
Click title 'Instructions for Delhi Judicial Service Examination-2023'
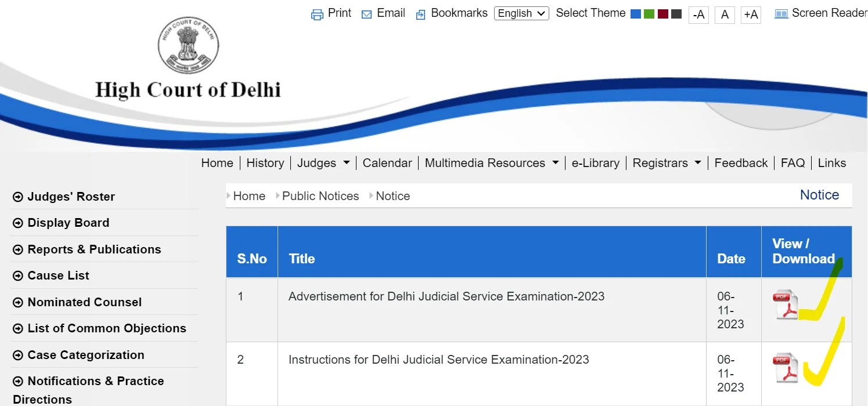pyautogui.click(x=439, y=360)
